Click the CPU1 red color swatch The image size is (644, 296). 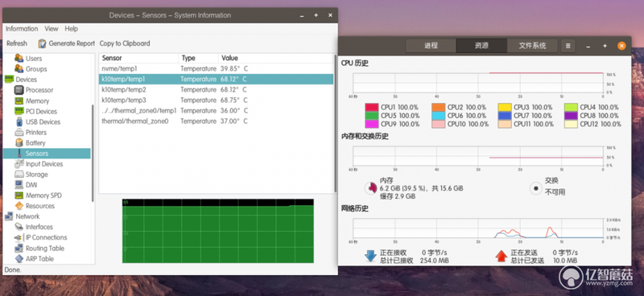tap(371, 107)
